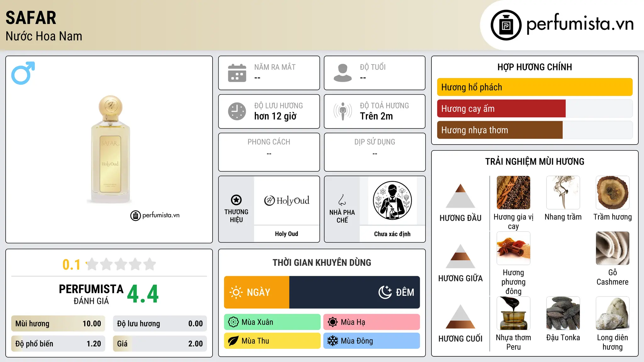Select the Nhang trầm note image
The height and width of the screenshot is (362, 644).
click(x=563, y=193)
